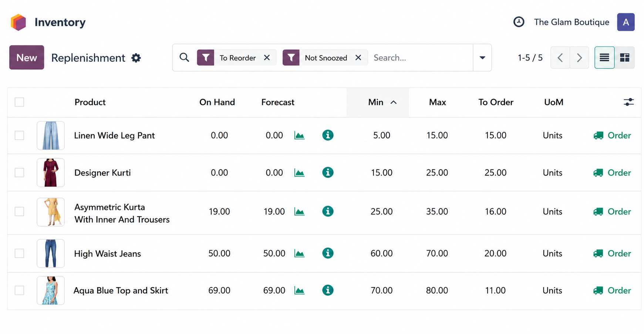Switch to list view
The height and width of the screenshot is (334, 644).
point(604,58)
